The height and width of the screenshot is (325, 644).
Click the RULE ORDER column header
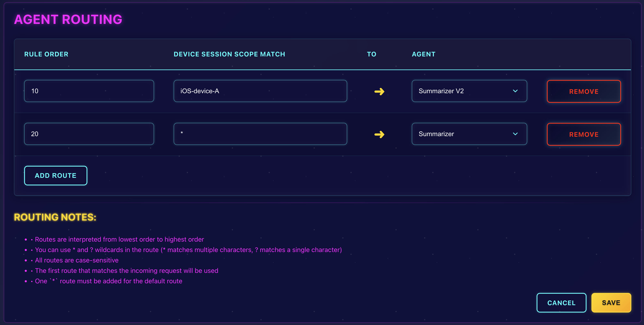tap(46, 54)
